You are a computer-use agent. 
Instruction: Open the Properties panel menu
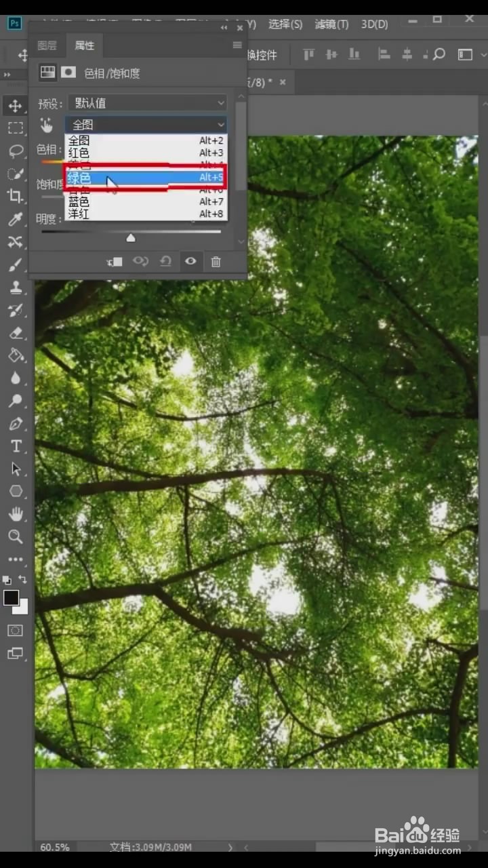237,45
